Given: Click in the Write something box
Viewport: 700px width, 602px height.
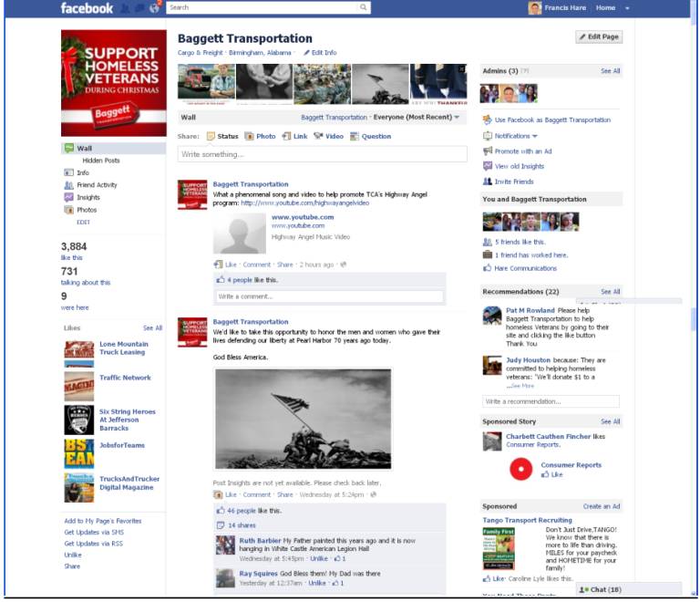Looking at the screenshot, I should pos(323,154).
